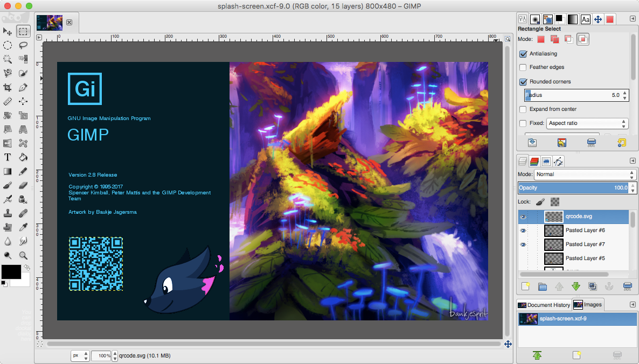
Task: Select the Crop tool
Action: [8, 87]
